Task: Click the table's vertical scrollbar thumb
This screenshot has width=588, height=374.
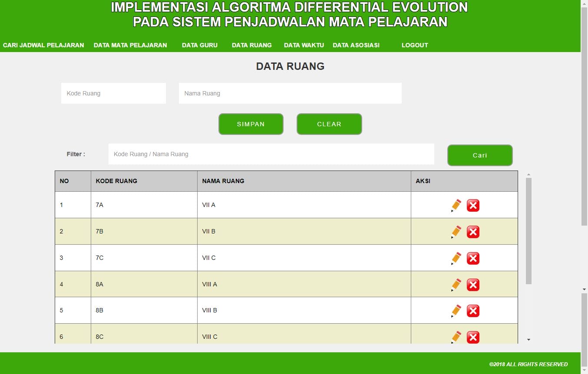Action: tap(529, 230)
